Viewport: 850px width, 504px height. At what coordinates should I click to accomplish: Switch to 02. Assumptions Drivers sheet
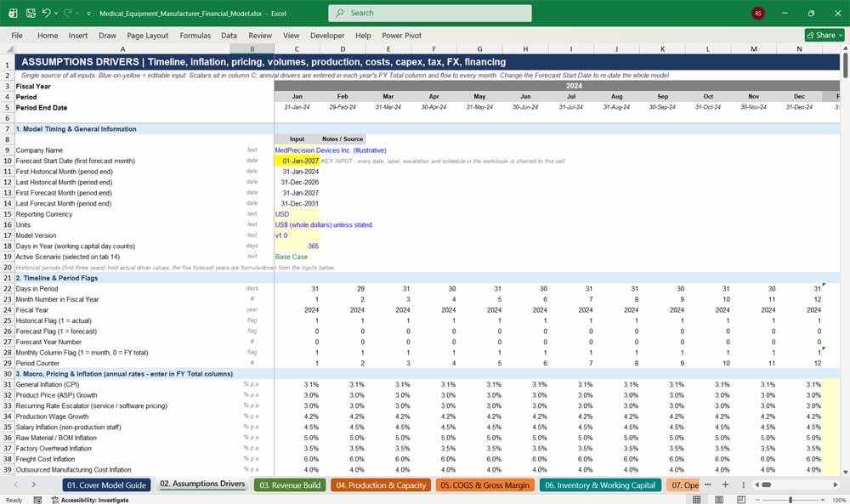[x=202, y=484]
